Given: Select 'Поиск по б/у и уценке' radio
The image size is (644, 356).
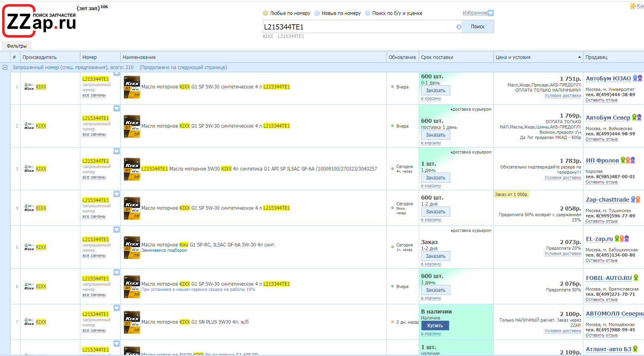Looking at the screenshot, I should coord(367,13).
